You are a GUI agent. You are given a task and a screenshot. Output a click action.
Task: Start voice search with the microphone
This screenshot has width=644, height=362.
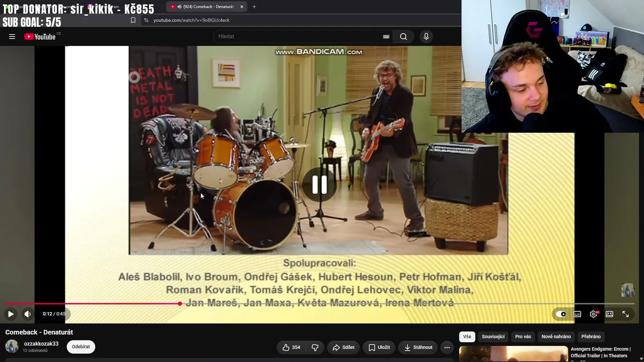coord(426,36)
